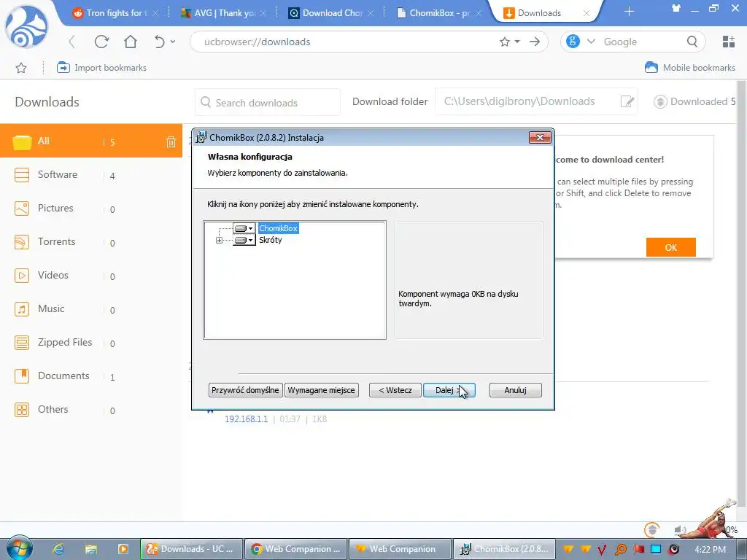The width and height of the screenshot is (747, 560).
Task: Open the browser extensions grid icon
Action: (x=729, y=42)
